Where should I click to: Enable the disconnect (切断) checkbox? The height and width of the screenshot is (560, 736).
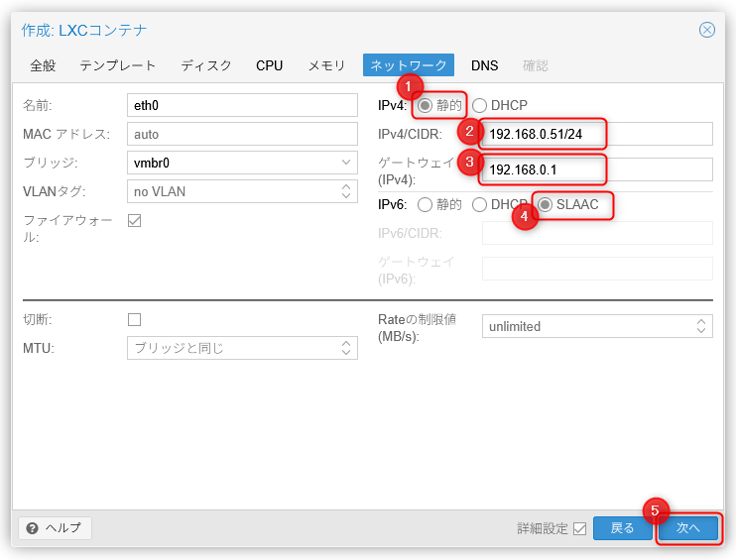(135, 319)
